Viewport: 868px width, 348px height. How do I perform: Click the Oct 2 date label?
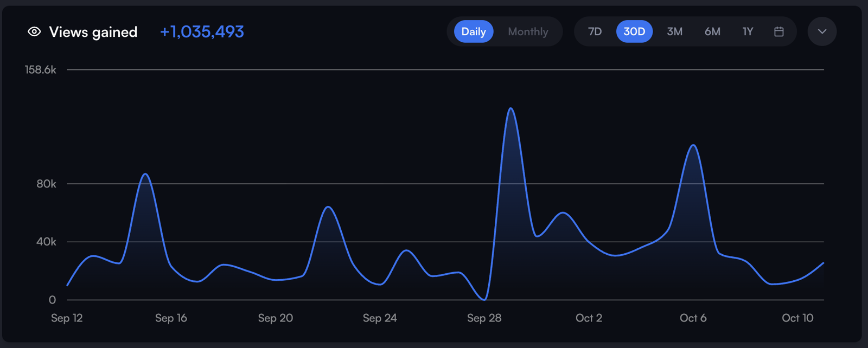(x=589, y=318)
